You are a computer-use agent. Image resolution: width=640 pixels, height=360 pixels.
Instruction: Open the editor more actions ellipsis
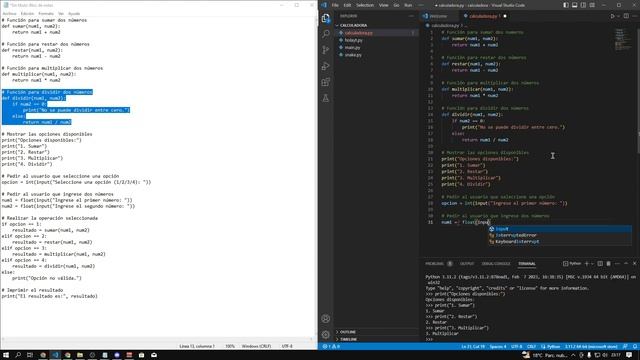coord(635,16)
